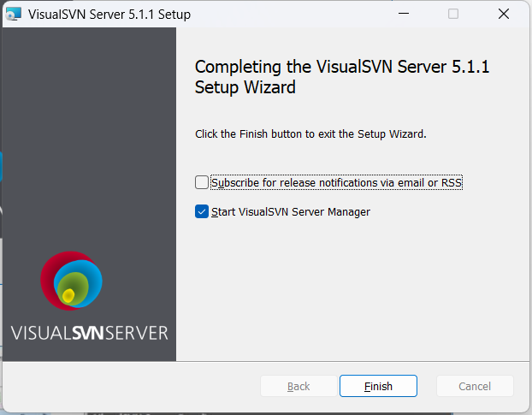The image size is (532, 415).
Task: Click the VisualSVN Server circular logo
Action: [72, 281]
